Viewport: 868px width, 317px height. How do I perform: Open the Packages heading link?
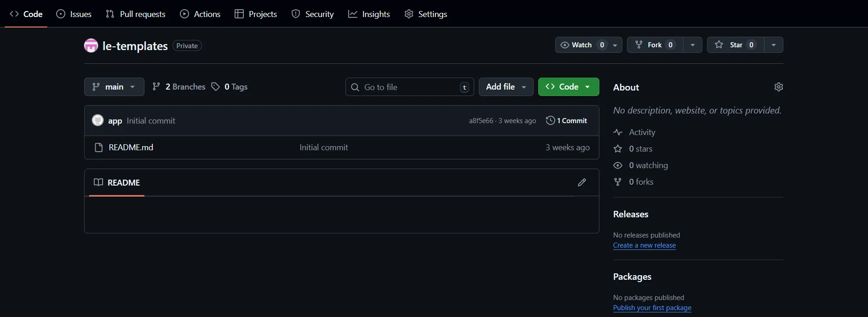pos(632,277)
